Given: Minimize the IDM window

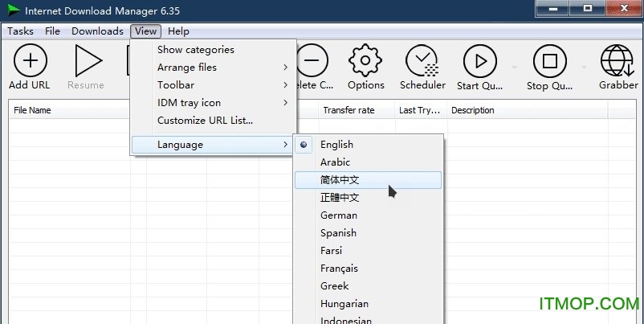Looking at the screenshot, I should [x=552, y=8].
